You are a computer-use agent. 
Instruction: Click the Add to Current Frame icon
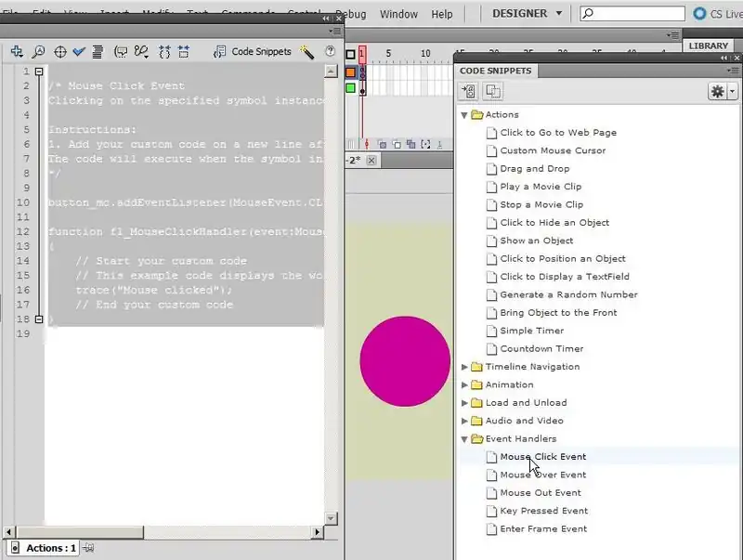[x=468, y=91]
